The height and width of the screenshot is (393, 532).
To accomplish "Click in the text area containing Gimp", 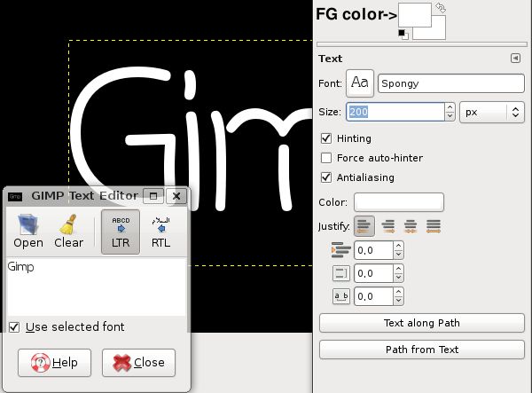I will click(x=97, y=287).
